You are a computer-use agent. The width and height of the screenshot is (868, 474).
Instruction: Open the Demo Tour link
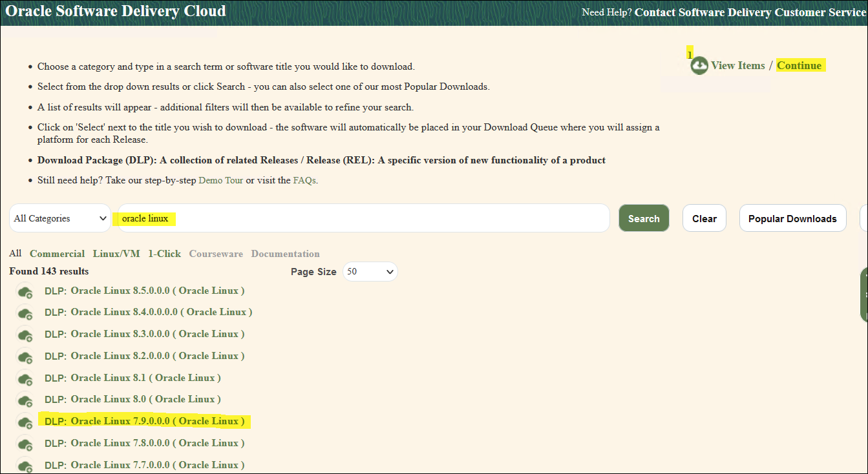[221, 180]
